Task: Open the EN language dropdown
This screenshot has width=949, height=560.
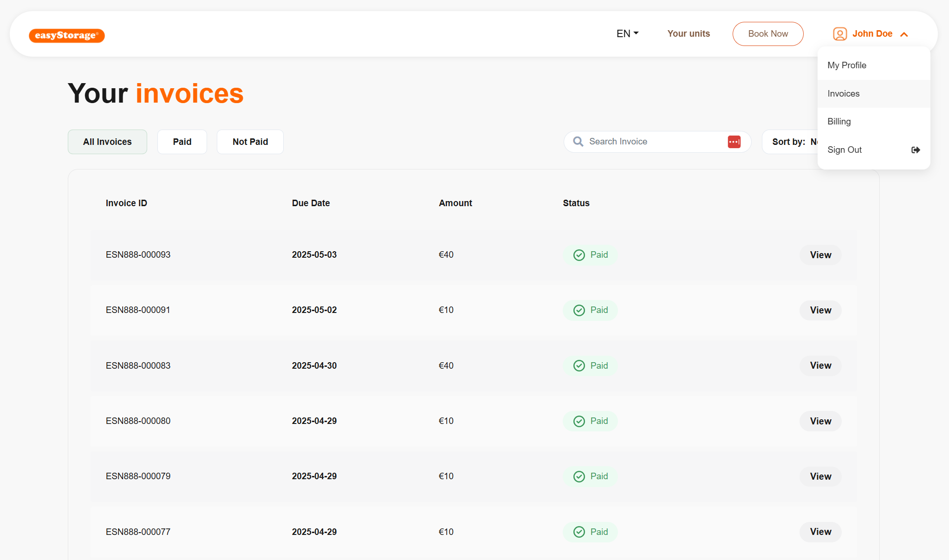Action: tap(627, 34)
